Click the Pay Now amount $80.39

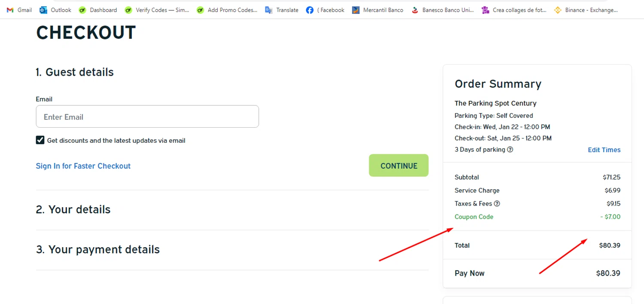click(608, 273)
